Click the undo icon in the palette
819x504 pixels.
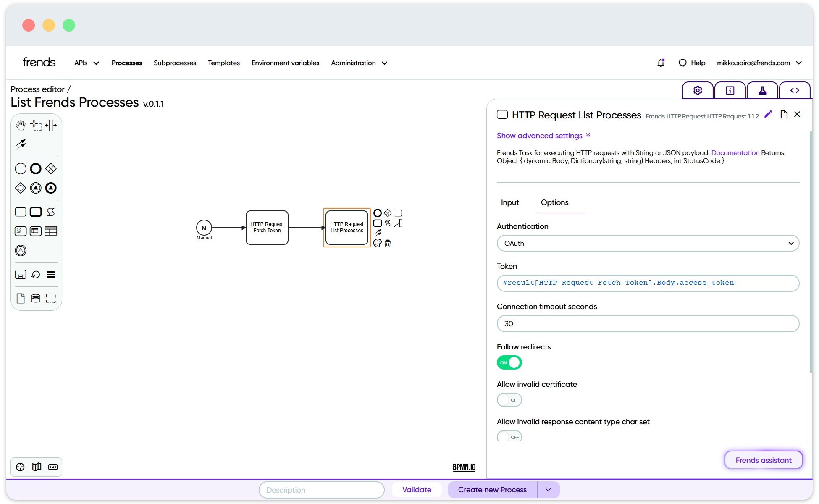36,275
